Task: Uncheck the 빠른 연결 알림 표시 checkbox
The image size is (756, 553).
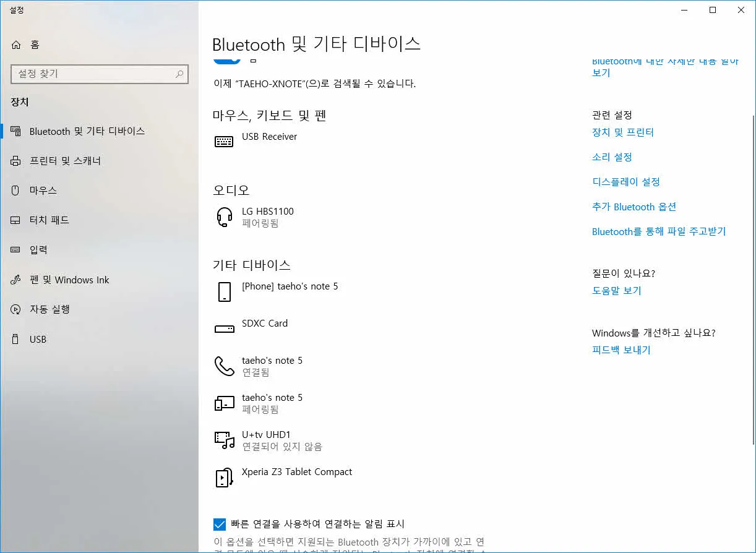Action: [x=220, y=525]
